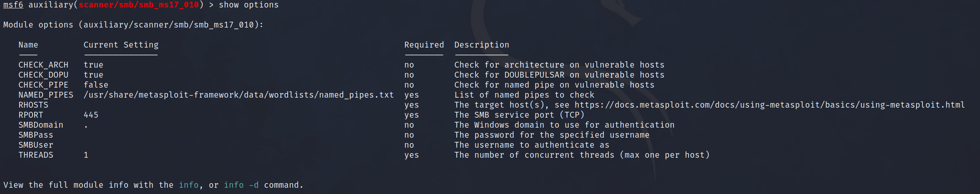Click the SMBUser option name
Viewport: 980px width, 194px height.
(x=36, y=145)
